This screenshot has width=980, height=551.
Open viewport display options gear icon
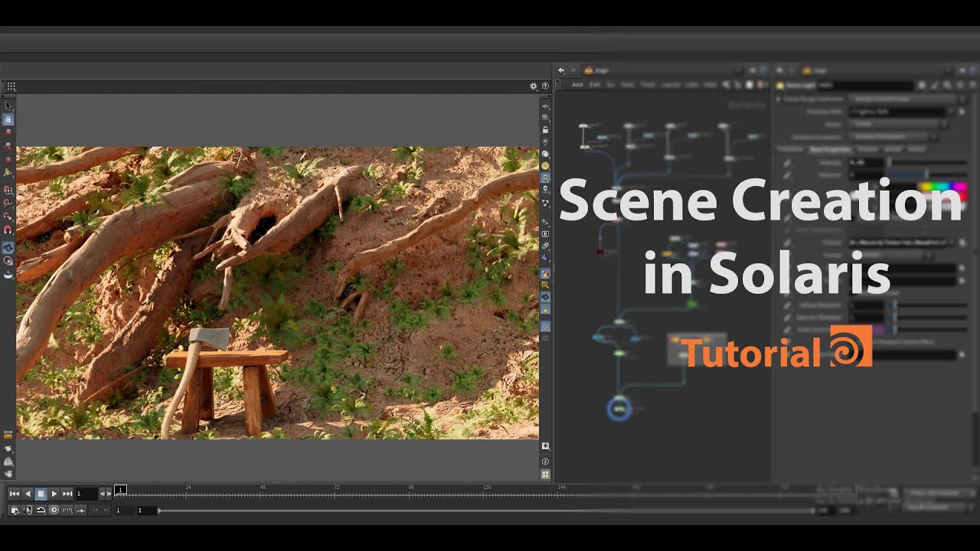tap(534, 86)
